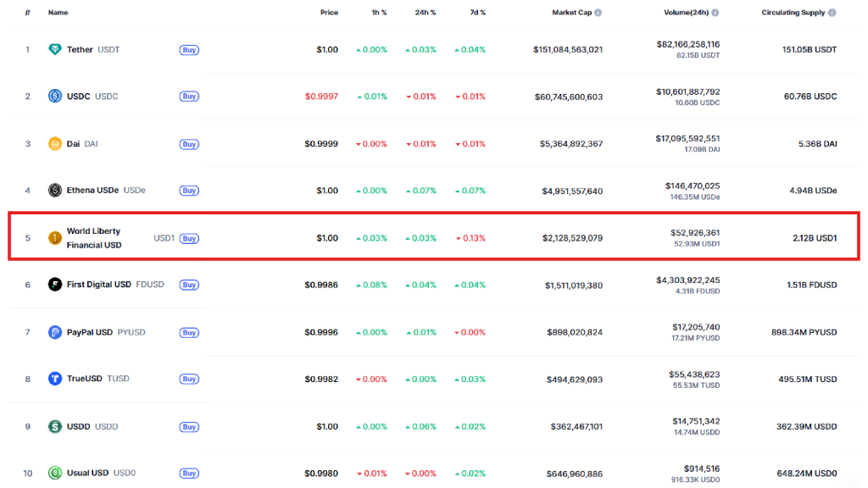This screenshot has height=488, width=868.
Task: Sort by the Volume(24h) column header
Action: coord(686,12)
